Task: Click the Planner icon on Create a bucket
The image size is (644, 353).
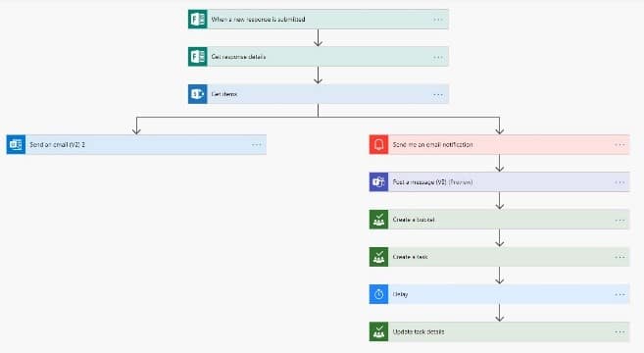Action: coord(378,220)
